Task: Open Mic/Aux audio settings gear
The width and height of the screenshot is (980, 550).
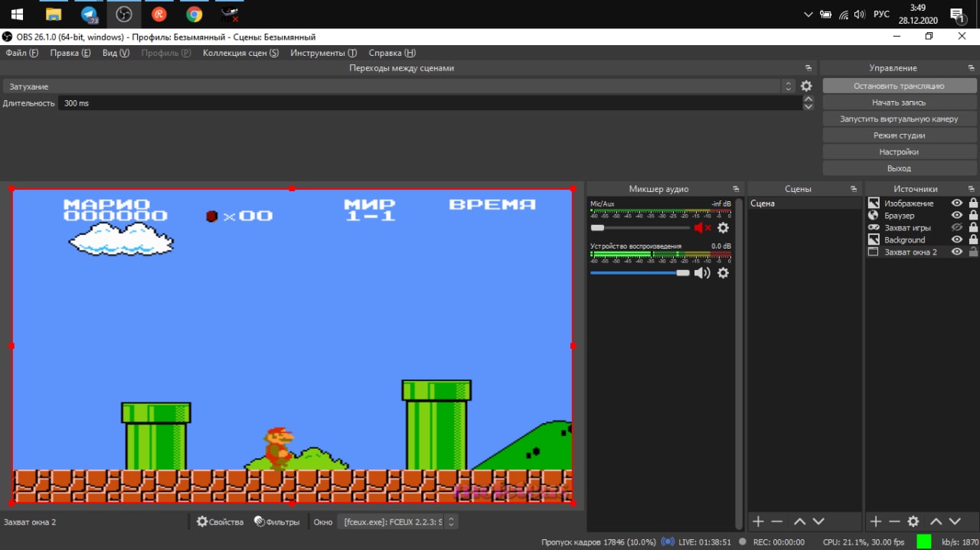Action: coord(723,228)
